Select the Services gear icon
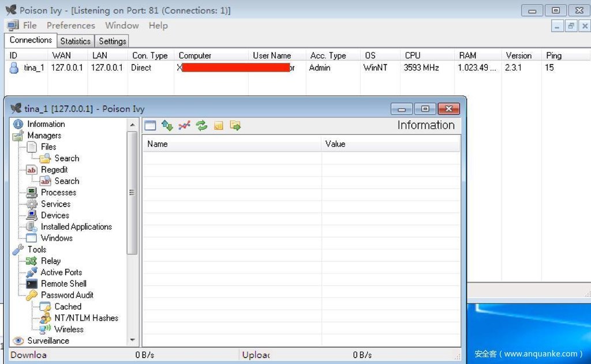 [x=32, y=204]
